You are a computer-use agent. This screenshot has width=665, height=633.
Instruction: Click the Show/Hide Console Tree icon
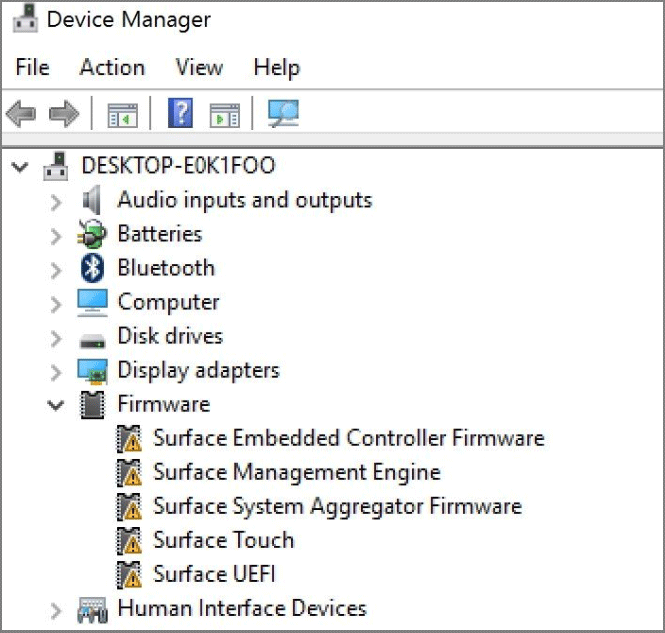click(x=123, y=114)
